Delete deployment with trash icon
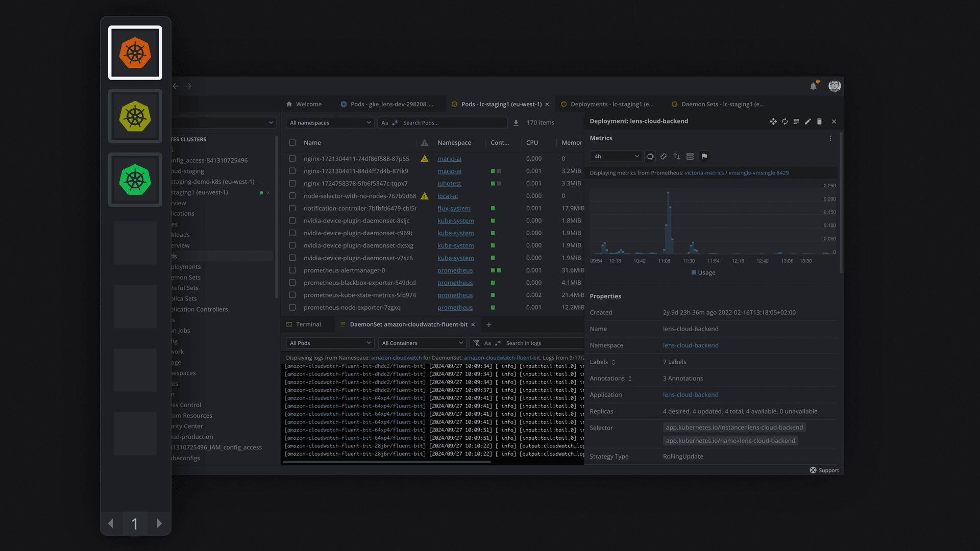This screenshot has width=980, height=551. point(819,121)
